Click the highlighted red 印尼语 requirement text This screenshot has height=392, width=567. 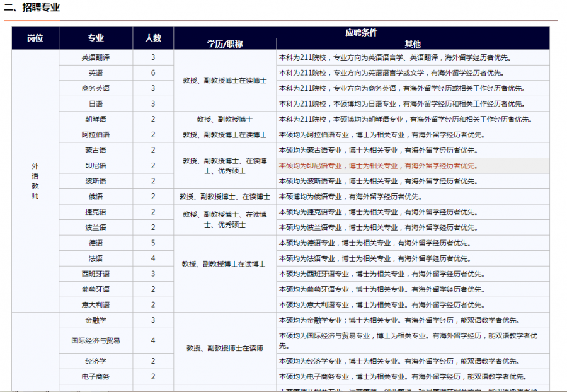click(x=378, y=166)
